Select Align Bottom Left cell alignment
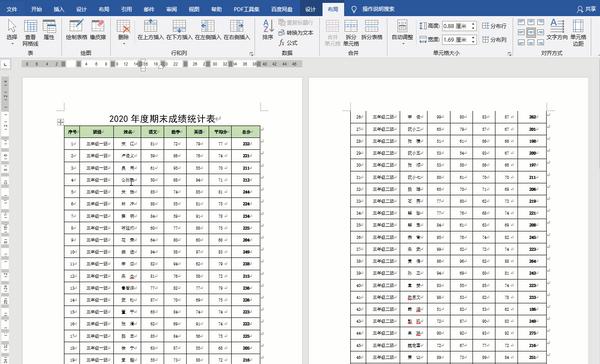Viewport: 600px width, 364px height. (x=521, y=42)
